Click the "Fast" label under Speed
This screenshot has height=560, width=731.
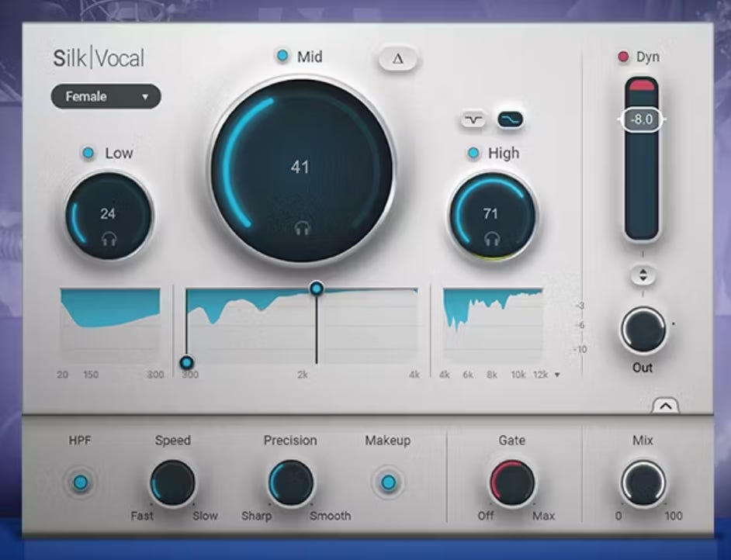click(x=142, y=517)
